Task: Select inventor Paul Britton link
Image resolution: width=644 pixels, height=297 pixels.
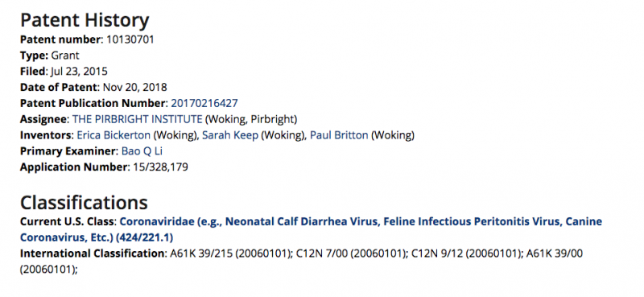Action: (x=339, y=135)
